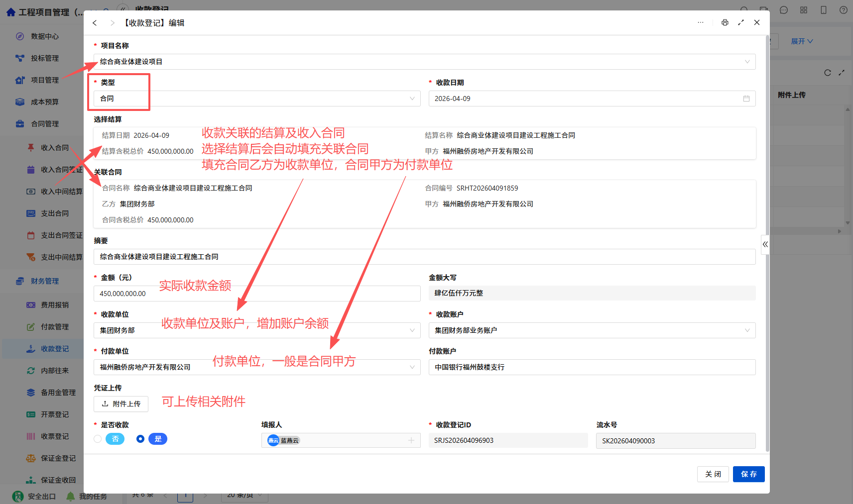Click the print icon in dialog header

725,22
